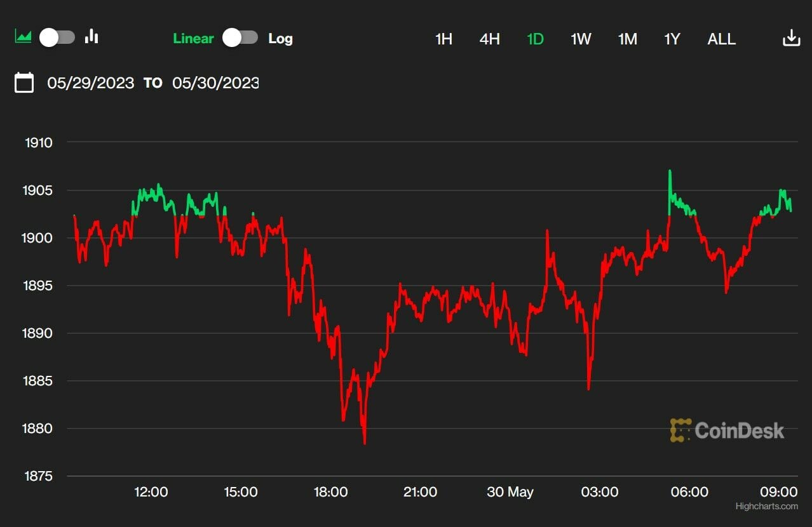Switch to the ALL timeframe
This screenshot has height=527, width=812.
point(722,39)
